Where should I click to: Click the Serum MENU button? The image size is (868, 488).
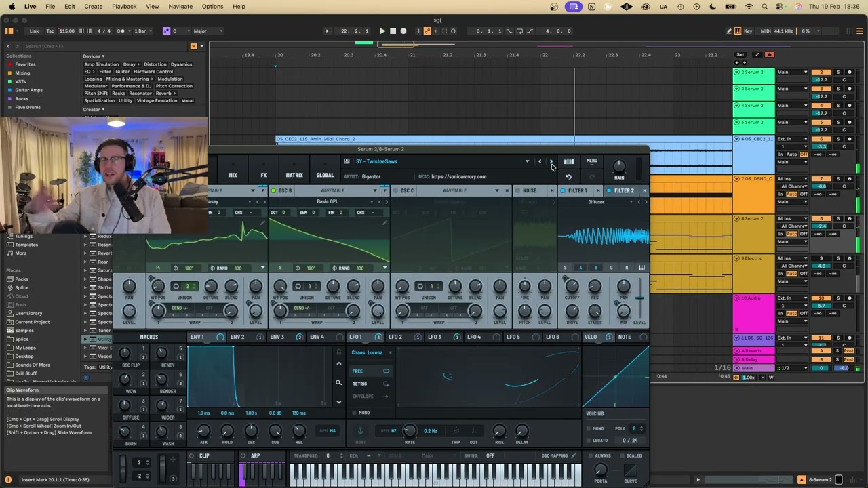point(592,161)
